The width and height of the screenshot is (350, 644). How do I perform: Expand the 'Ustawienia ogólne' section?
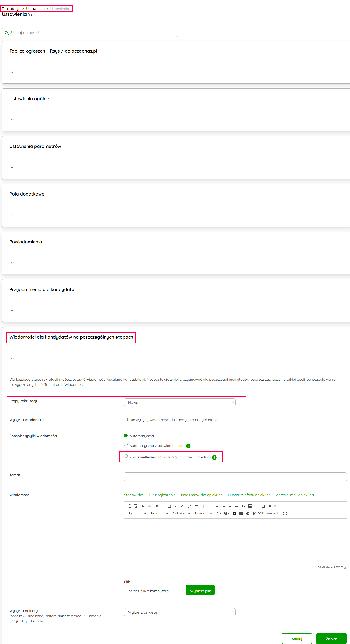tap(12, 120)
